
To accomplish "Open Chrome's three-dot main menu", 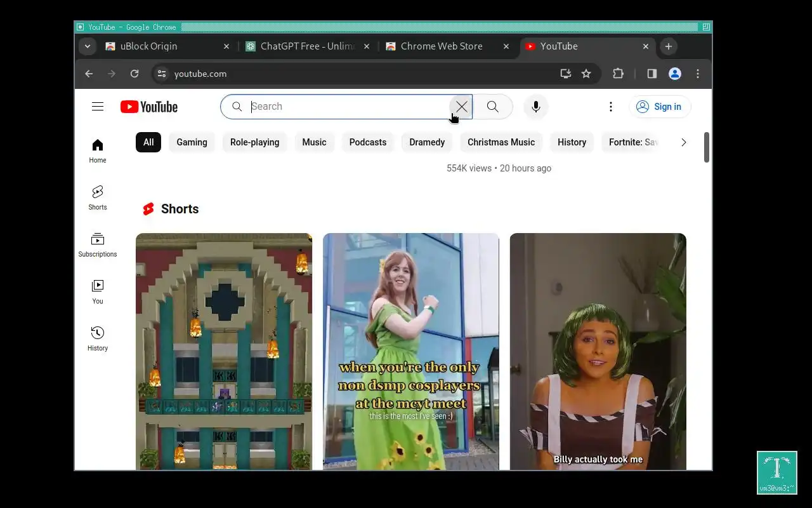I will tap(698, 74).
